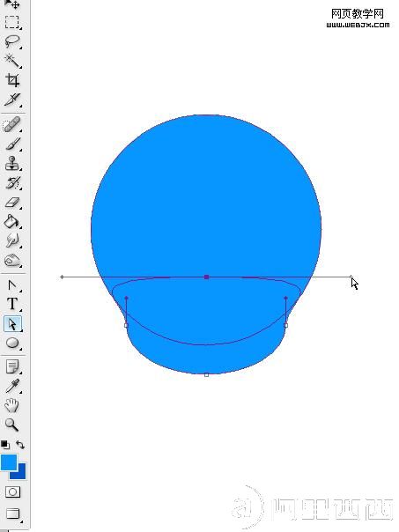Screen dimensions: 399x532
Task: Activate the Zoom magnifier tool
Action: pyautogui.click(x=12, y=425)
